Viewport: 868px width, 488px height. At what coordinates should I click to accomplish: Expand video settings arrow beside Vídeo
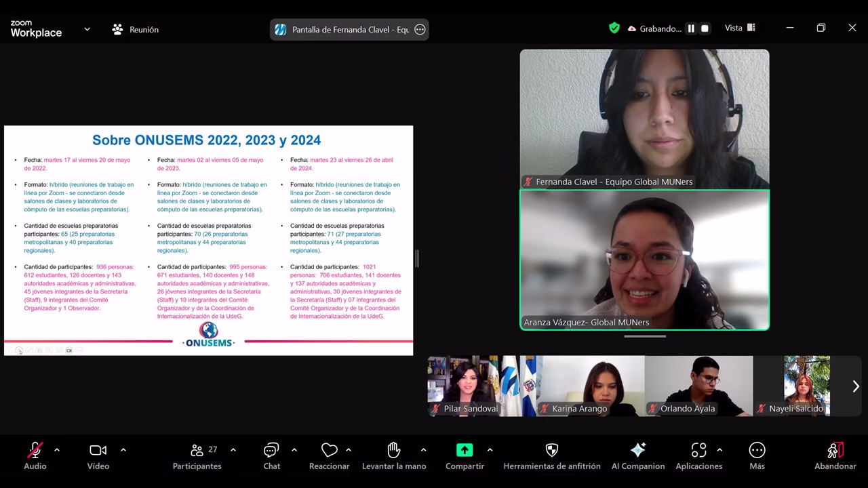pos(123,450)
